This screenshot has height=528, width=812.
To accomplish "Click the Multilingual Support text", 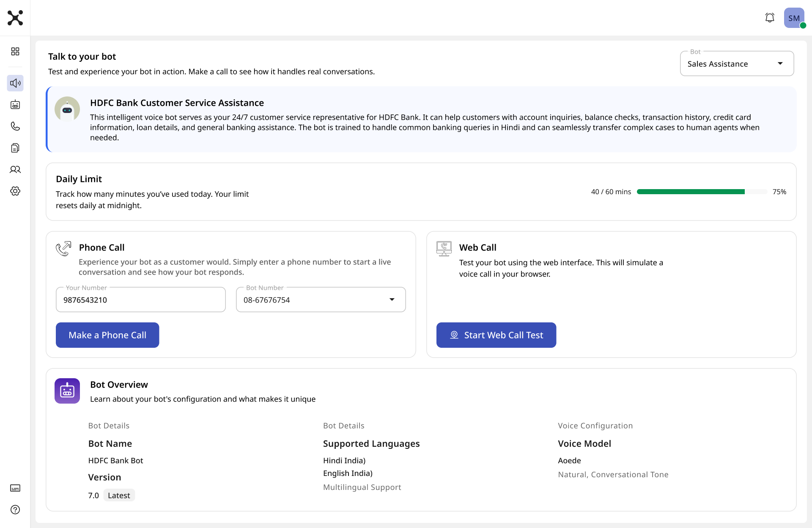I will [x=362, y=487].
